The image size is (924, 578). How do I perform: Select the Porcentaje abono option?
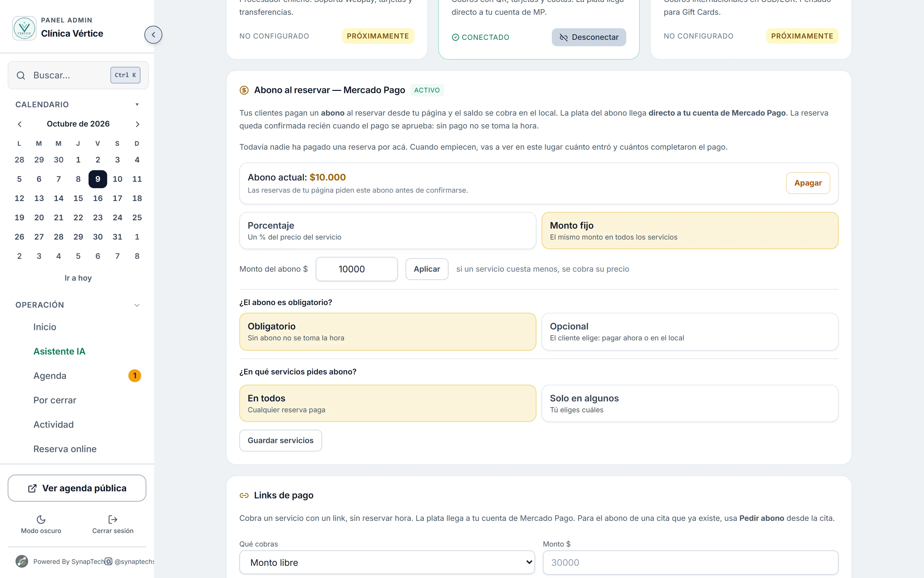tap(388, 231)
